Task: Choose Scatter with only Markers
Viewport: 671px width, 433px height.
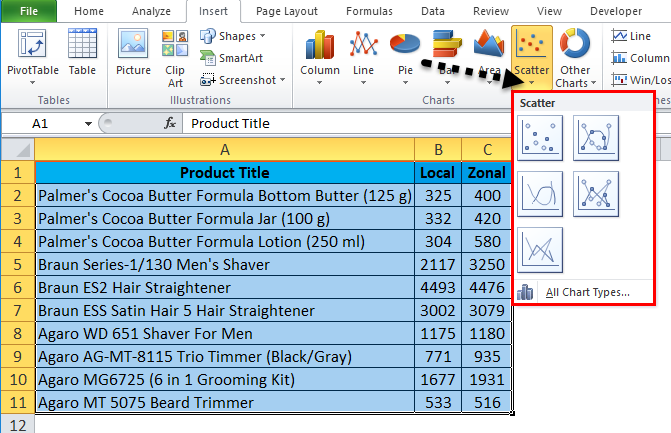Action: [540, 138]
